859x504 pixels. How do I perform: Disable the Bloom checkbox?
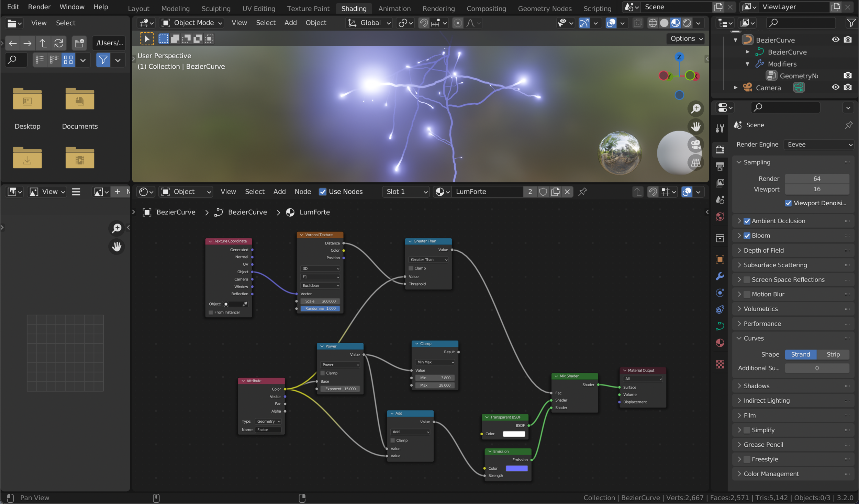click(747, 236)
